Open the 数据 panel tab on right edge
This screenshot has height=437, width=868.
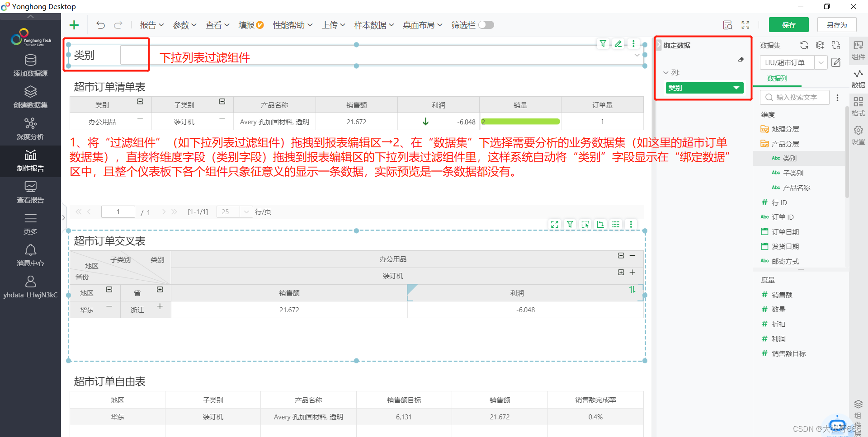[x=858, y=78]
